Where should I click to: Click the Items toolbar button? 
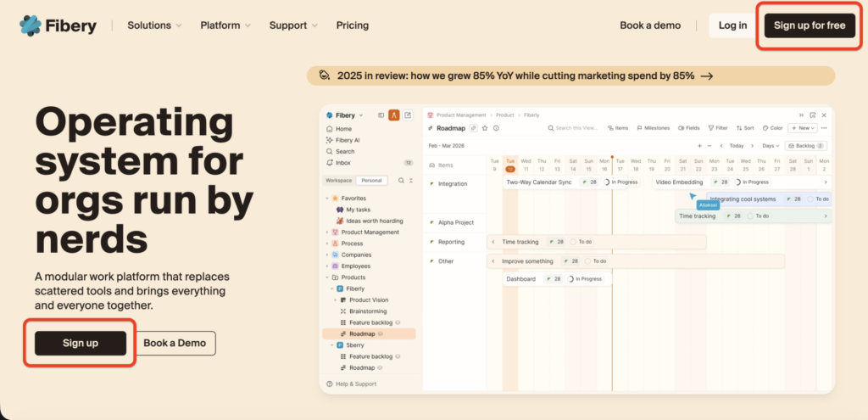click(x=618, y=128)
